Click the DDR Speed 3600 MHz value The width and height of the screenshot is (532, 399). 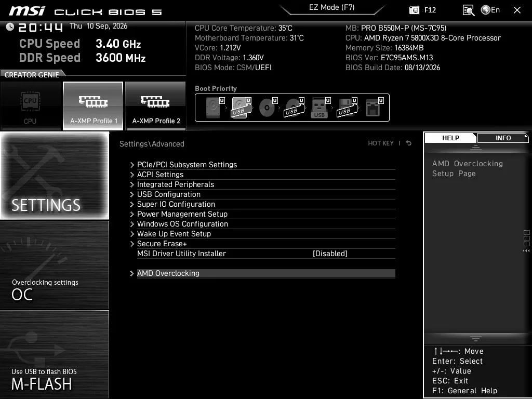tap(121, 57)
